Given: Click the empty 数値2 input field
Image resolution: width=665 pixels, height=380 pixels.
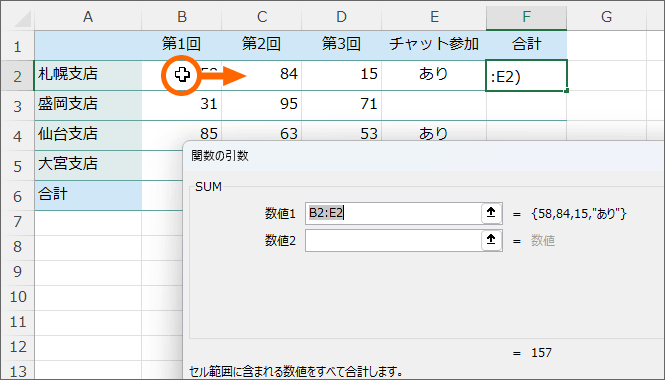Looking at the screenshot, I should point(393,240).
